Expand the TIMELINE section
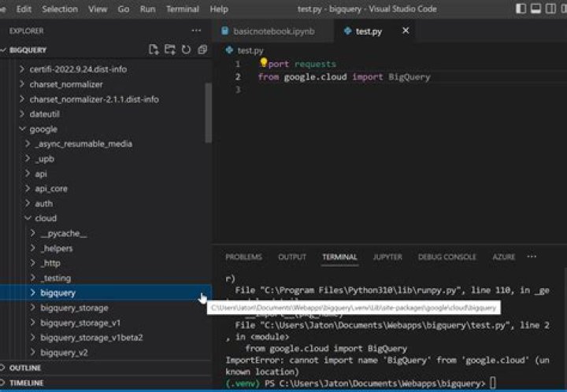Image resolution: width=567 pixels, height=392 pixels. [x=106, y=383]
